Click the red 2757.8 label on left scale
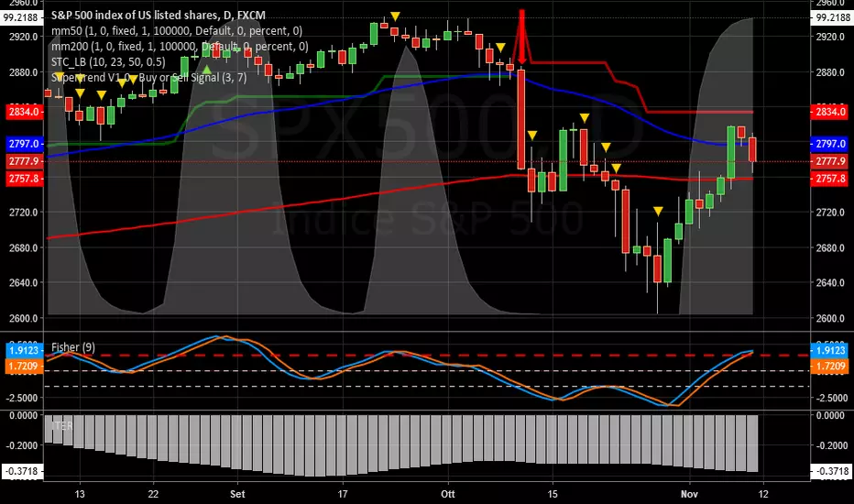The image size is (854, 504). 25,179
